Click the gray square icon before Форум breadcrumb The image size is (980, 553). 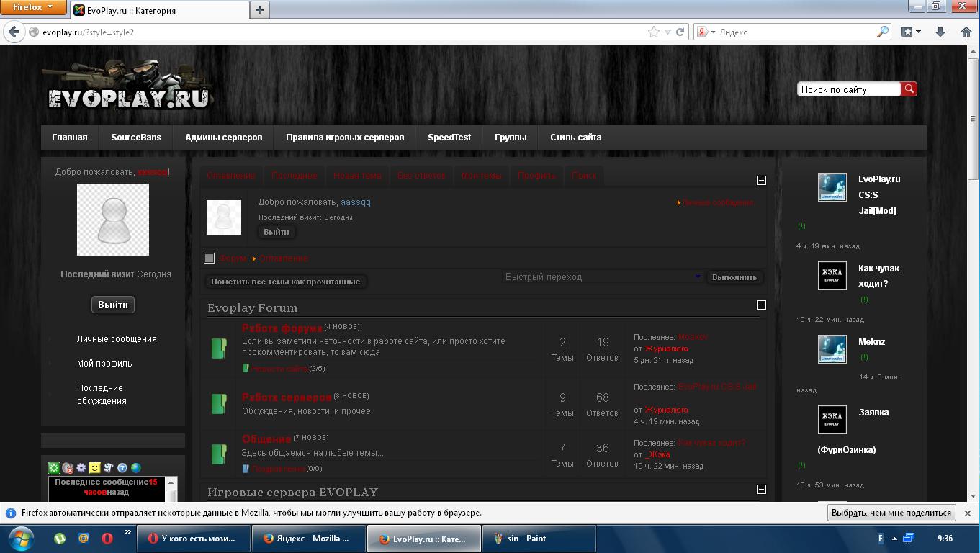click(210, 258)
